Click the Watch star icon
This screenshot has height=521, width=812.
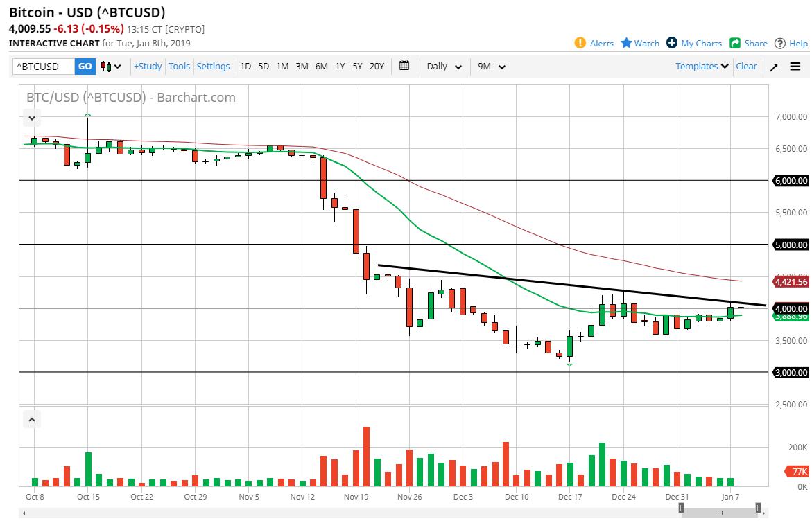click(x=626, y=43)
